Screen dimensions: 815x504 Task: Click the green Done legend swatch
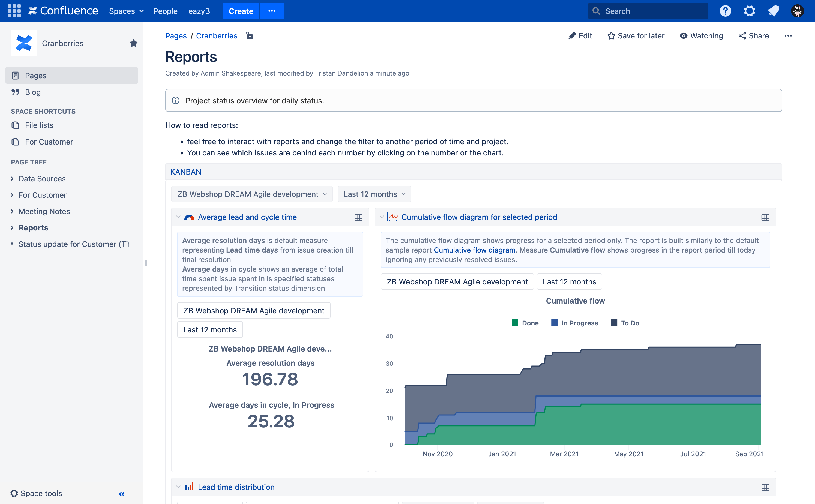[x=515, y=323]
